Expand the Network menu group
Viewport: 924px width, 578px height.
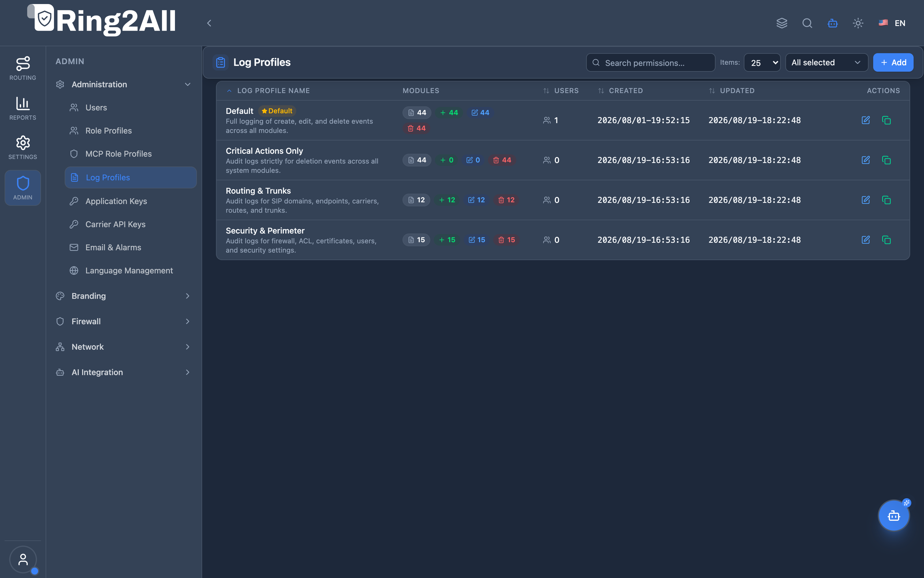pos(123,347)
